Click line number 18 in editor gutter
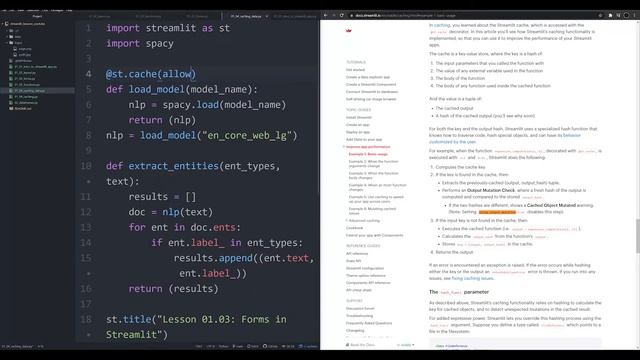 (86, 319)
